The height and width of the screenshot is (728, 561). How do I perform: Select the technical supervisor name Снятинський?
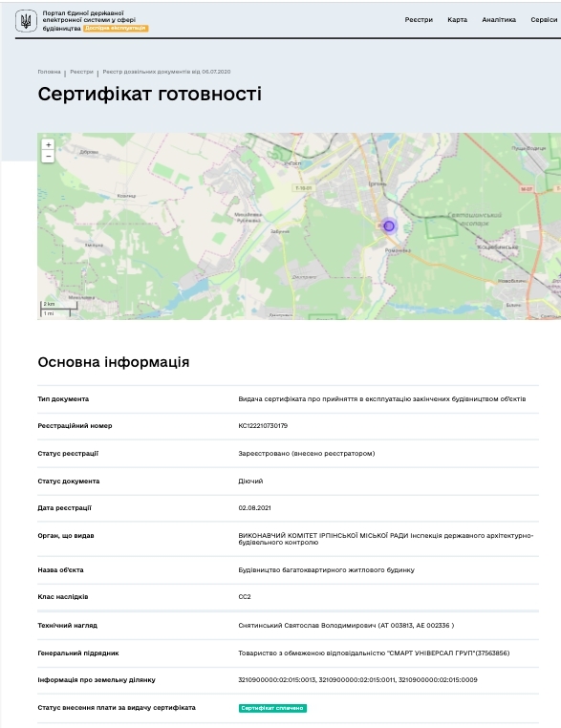point(346,626)
